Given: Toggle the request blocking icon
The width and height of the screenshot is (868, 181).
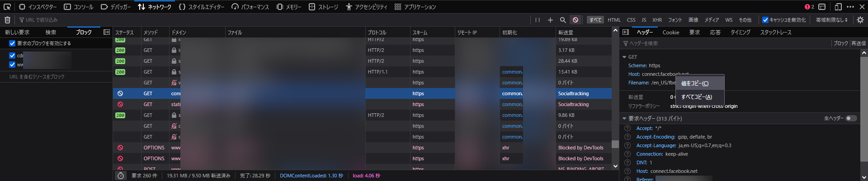Looking at the screenshot, I should 576,20.
